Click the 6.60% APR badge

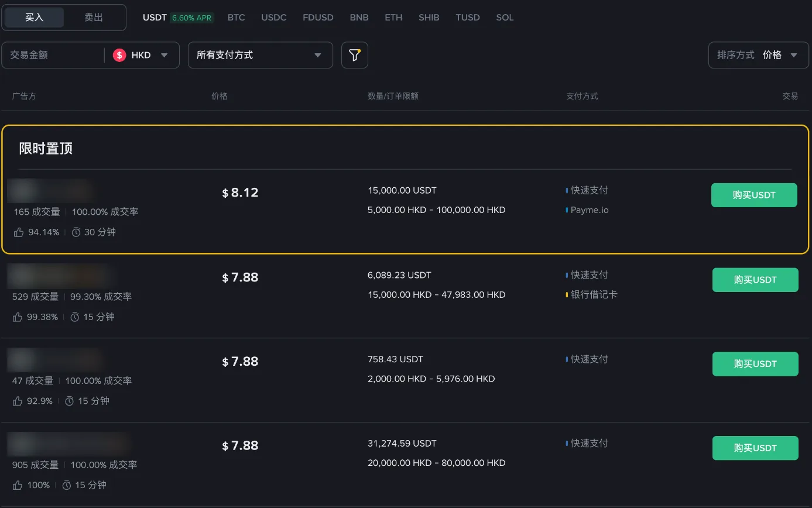192,18
